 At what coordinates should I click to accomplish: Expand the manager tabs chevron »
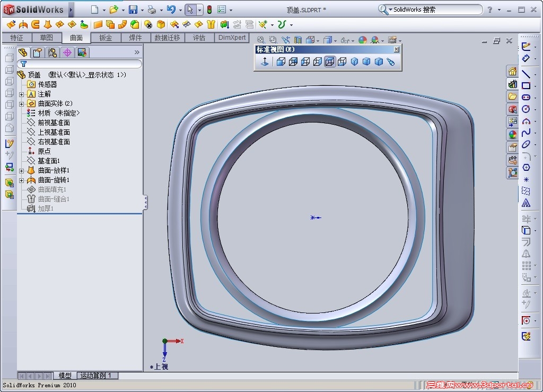(x=137, y=53)
